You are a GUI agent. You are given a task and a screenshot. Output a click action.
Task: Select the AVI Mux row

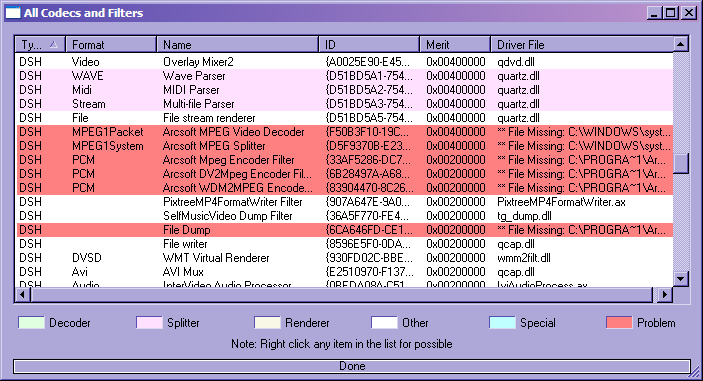tap(345, 272)
